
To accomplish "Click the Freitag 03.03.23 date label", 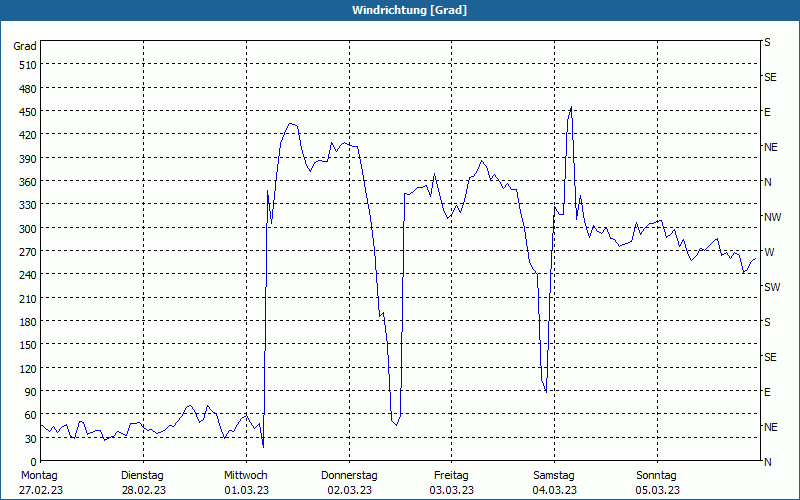I will coord(452,483).
